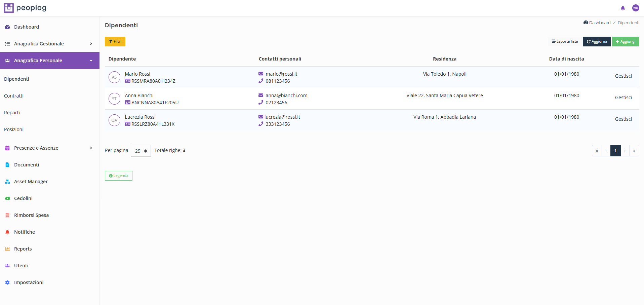Click Lucrezia Rossi's OA avatar circle

114,120
